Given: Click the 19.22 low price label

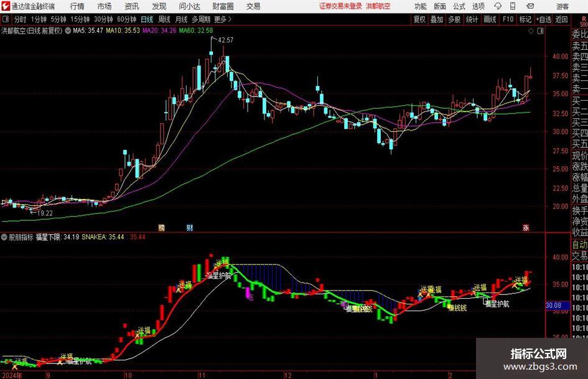Looking at the screenshot, I should 45,213.
